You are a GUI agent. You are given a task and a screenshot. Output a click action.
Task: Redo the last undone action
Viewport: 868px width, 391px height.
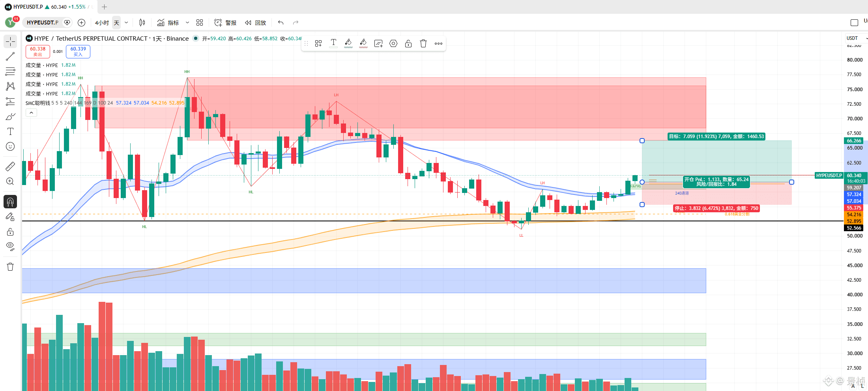(296, 22)
